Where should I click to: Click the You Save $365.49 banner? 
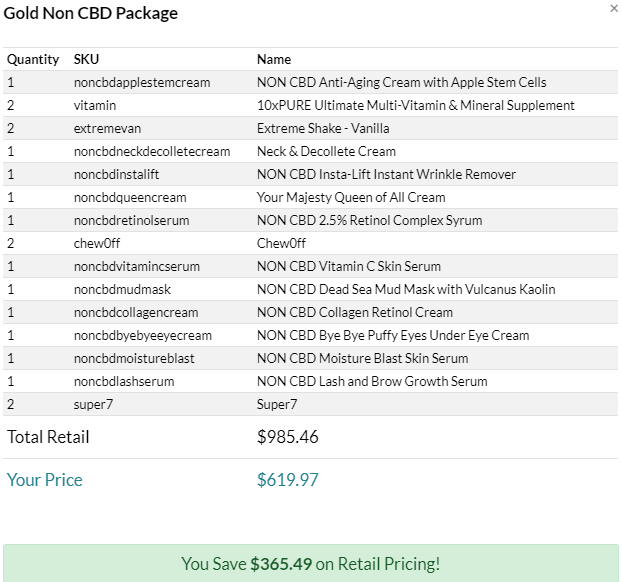pos(311,563)
